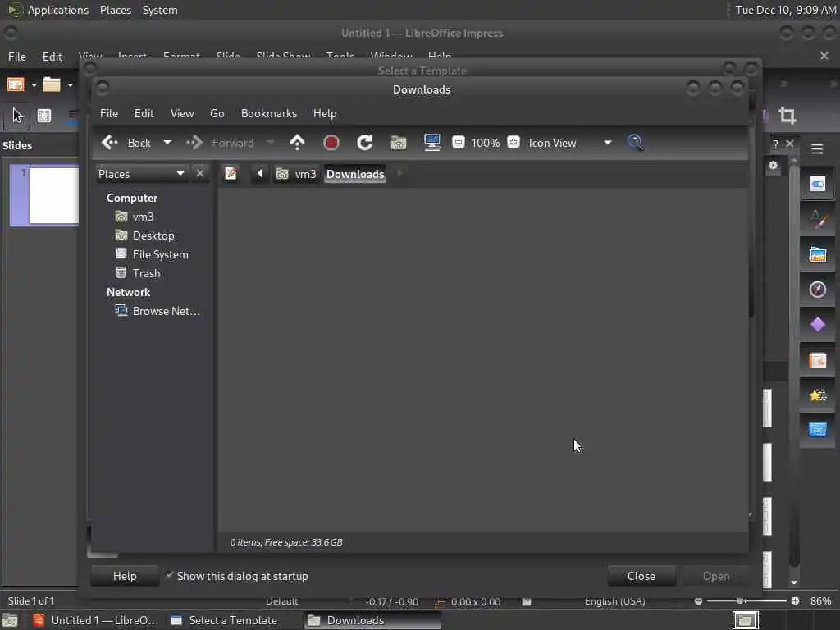Image resolution: width=840 pixels, height=630 pixels.
Task: Click 86% zoom level in status bar
Action: coord(820,601)
